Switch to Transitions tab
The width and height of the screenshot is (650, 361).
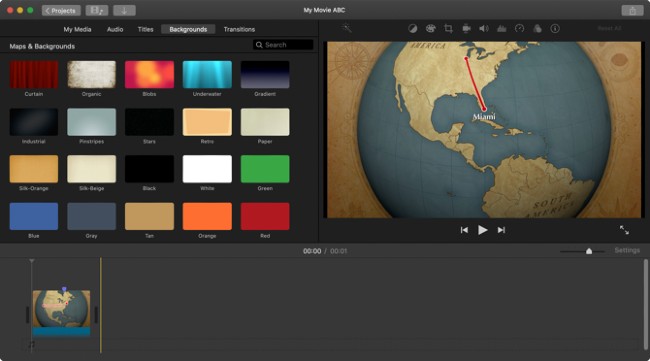pos(239,29)
